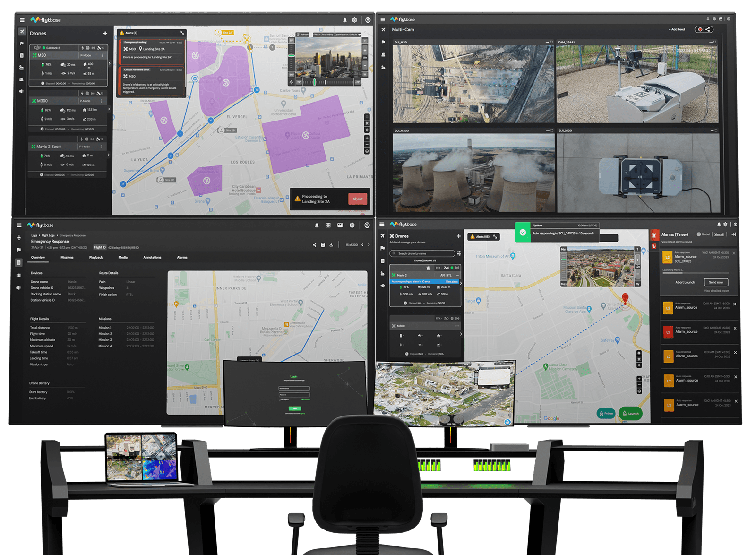Click green Launch button on map
Viewport: 756px width, 555px height.
(x=630, y=413)
